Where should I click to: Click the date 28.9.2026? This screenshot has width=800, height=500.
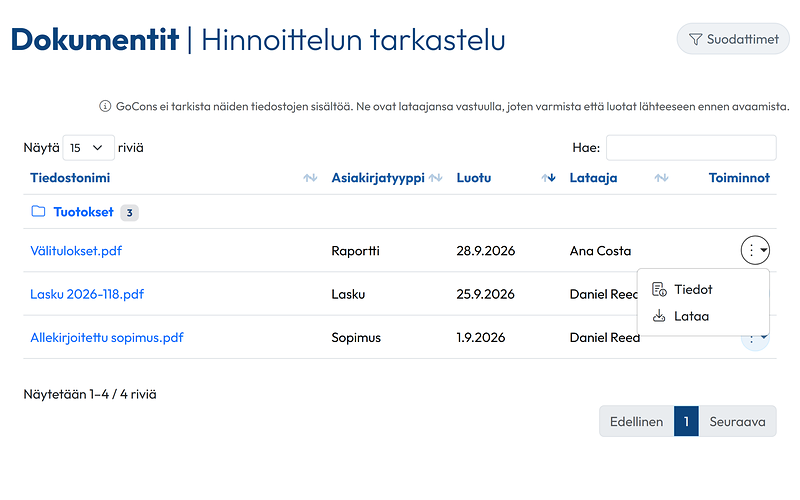pos(486,251)
